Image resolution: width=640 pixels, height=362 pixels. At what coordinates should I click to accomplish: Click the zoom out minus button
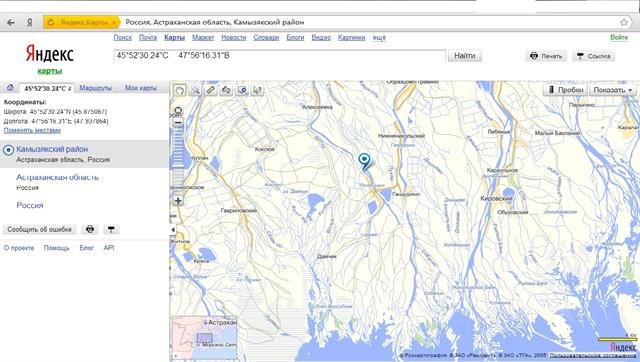(178, 122)
